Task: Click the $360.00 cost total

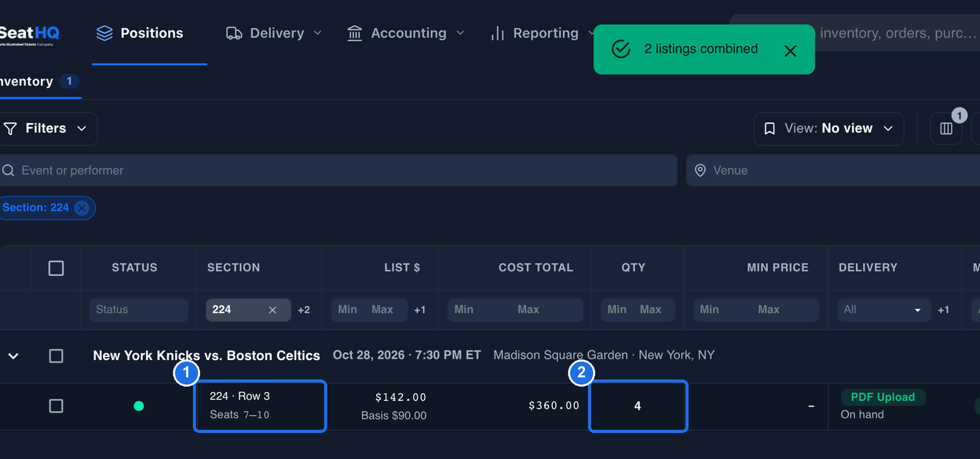Action: 554,406
